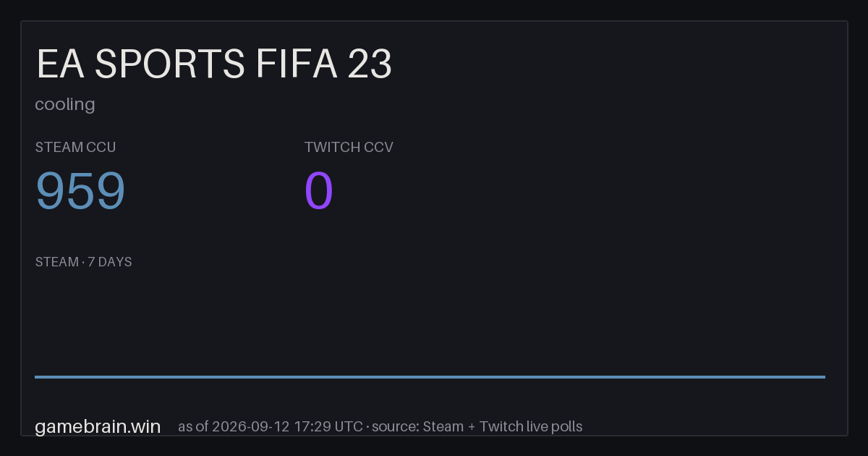The height and width of the screenshot is (456, 868).
Task: Click the empty chart area above the sparkline
Action: [x=430, y=322]
